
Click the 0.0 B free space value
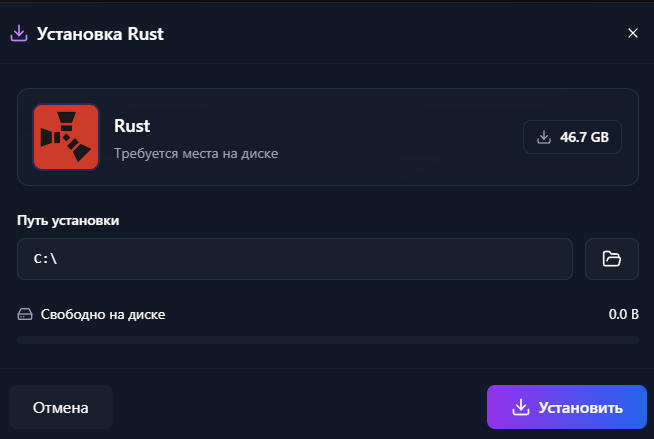(x=623, y=314)
